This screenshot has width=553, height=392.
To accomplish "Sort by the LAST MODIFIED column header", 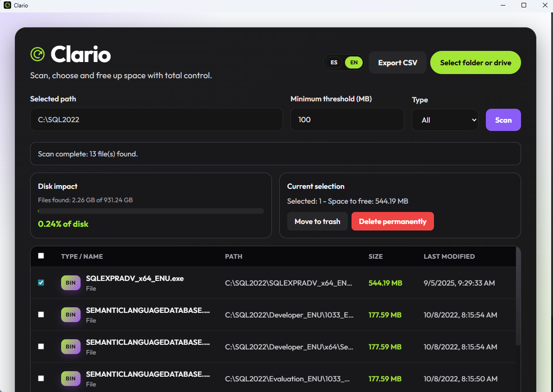I will tap(449, 256).
